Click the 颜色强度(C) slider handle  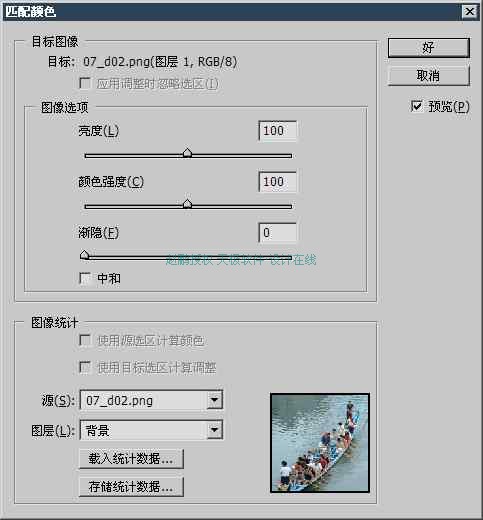click(187, 204)
